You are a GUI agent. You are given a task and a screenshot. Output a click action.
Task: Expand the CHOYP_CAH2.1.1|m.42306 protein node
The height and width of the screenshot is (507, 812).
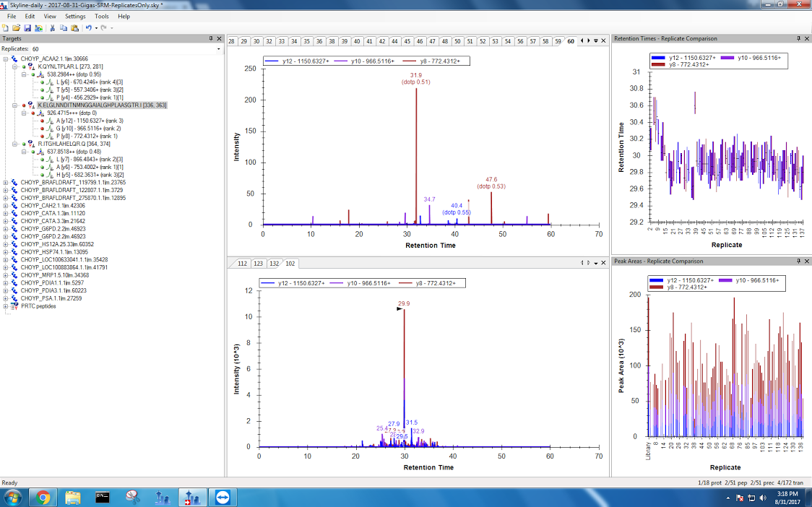click(6, 205)
